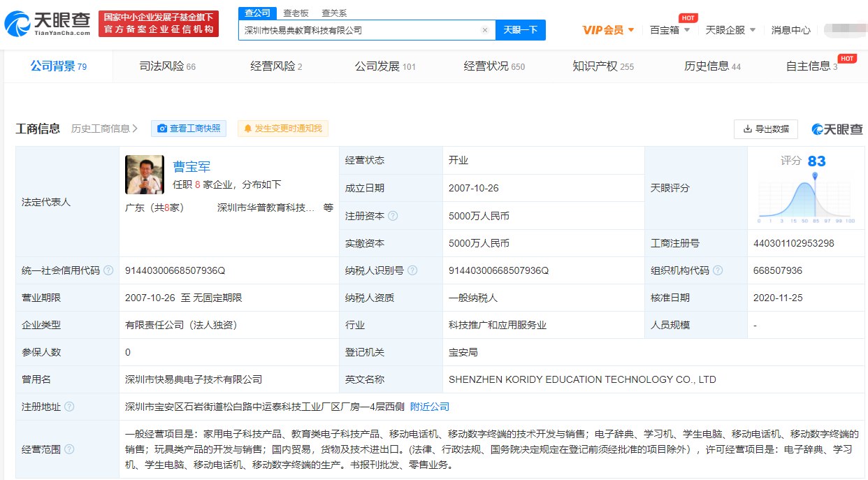Open the 深圳市华普教育科技 company link
The width and height of the screenshot is (868, 480).
[x=266, y=208]
